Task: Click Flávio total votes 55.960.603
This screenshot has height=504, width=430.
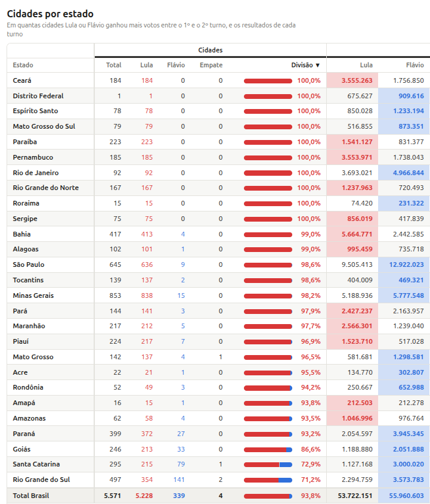Action: pos(406,496)
